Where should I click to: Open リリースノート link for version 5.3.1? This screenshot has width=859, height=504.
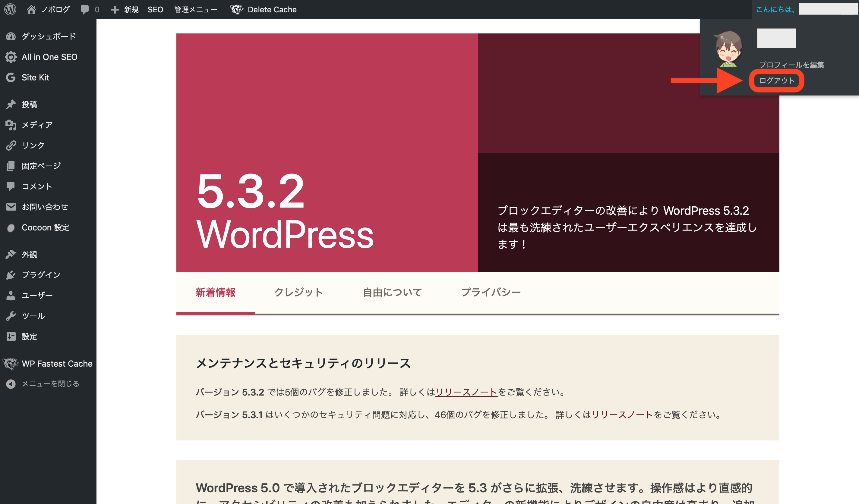tap(622, 415)
